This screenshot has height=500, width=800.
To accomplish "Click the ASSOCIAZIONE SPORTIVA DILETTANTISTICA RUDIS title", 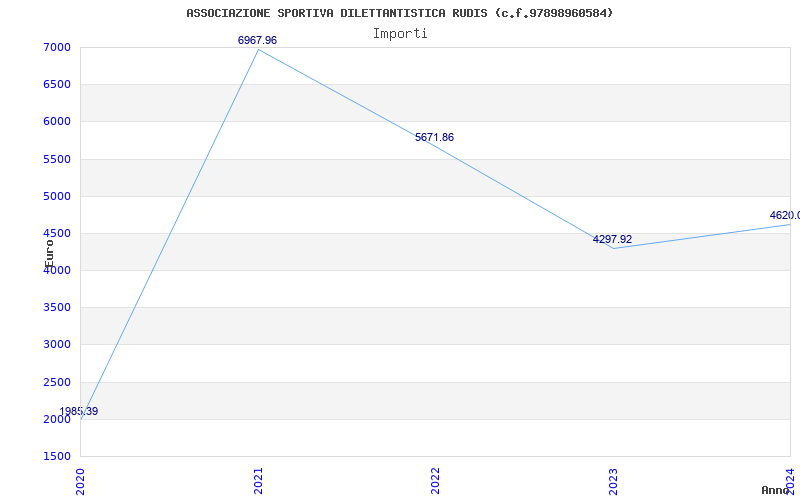I will pyautogui.click(x=400, y=13).
